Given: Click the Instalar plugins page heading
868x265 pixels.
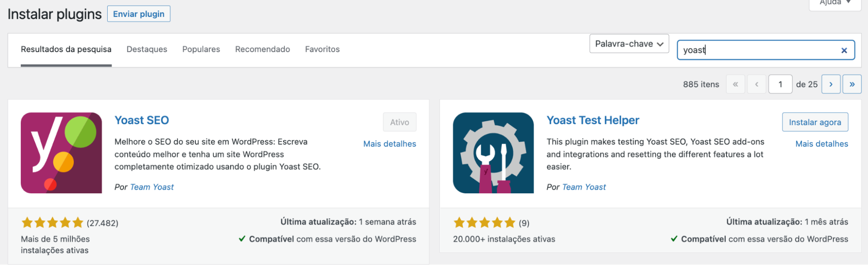Looking at the screenshot, I should click(55, 14).
